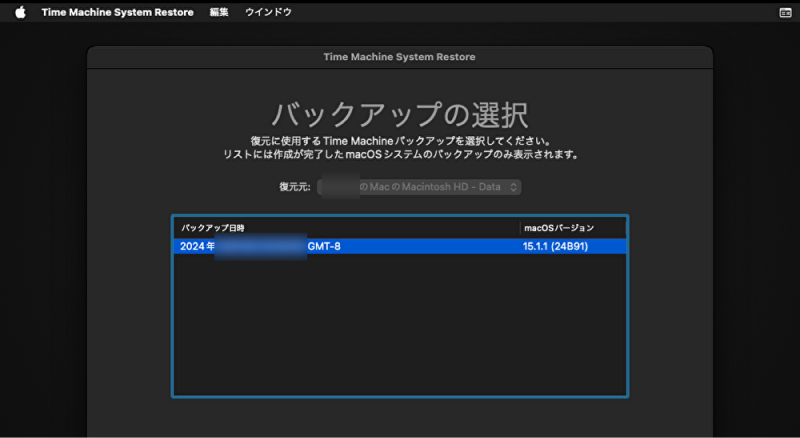Click the 15.1.1 (24B91) version cell

click(x=555, y=247)
